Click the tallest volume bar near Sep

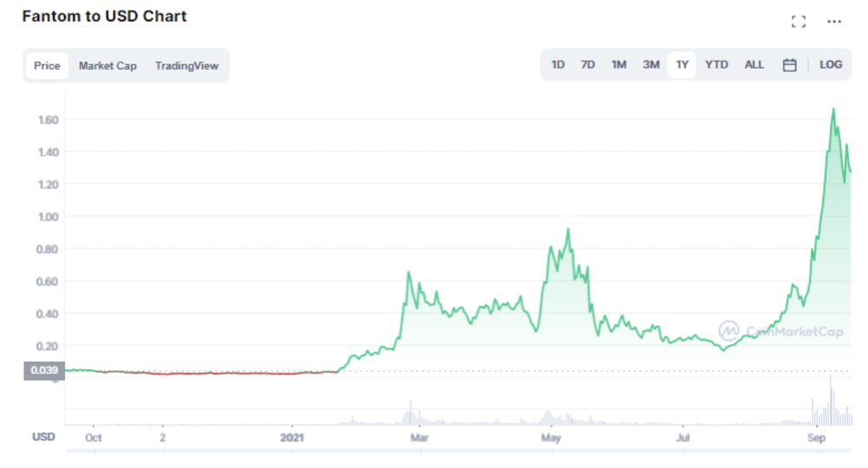831,400
